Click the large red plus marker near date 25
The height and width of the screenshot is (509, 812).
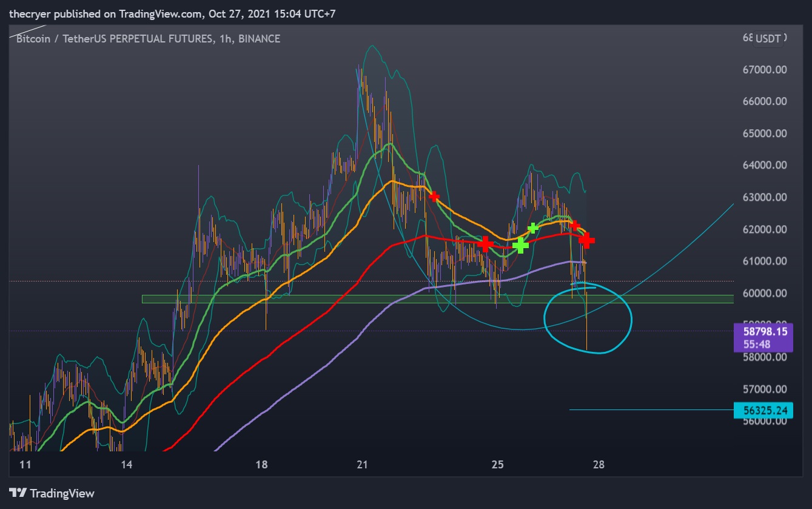coord(485,244)
